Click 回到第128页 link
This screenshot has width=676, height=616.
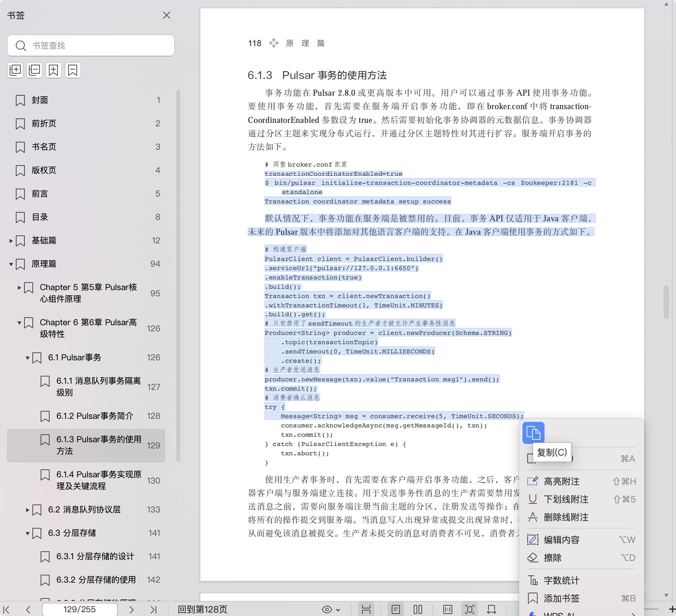pyautogui.click(x=202, y=609)
